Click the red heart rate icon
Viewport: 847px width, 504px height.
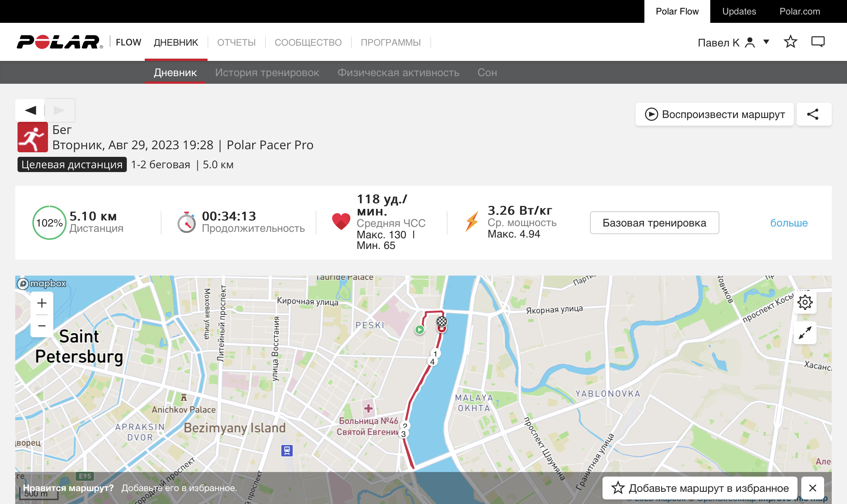point(341,221)
